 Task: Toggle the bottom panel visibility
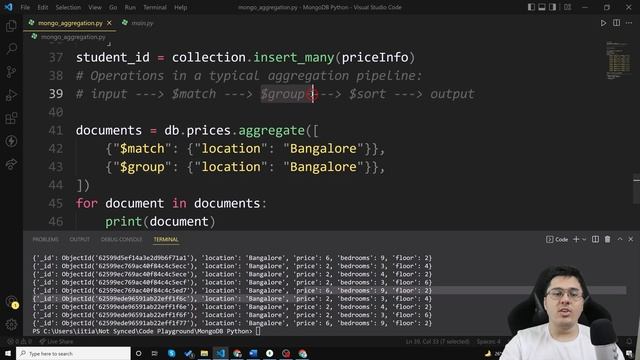(x=542, y=7)
